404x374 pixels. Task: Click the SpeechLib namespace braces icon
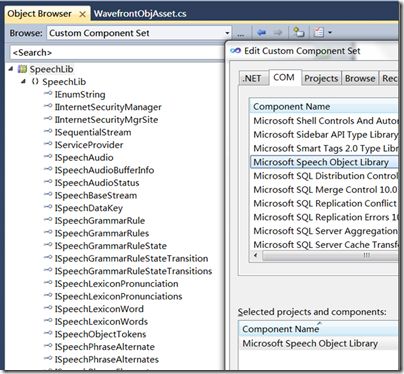(35, 81)
